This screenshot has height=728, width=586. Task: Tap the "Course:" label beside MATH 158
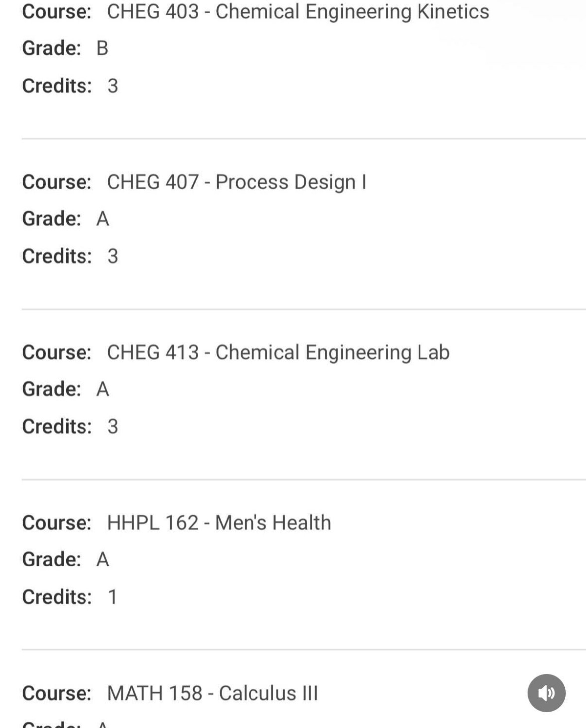point(57,693)
